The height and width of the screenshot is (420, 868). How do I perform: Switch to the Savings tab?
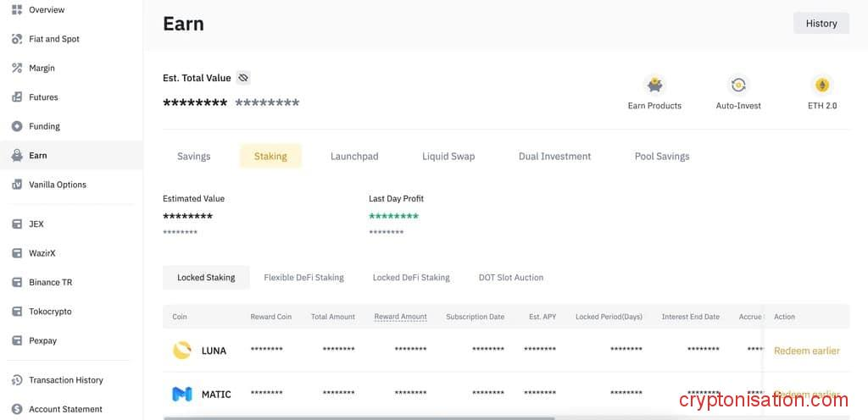pyautogui.click(x=194, y=156)
